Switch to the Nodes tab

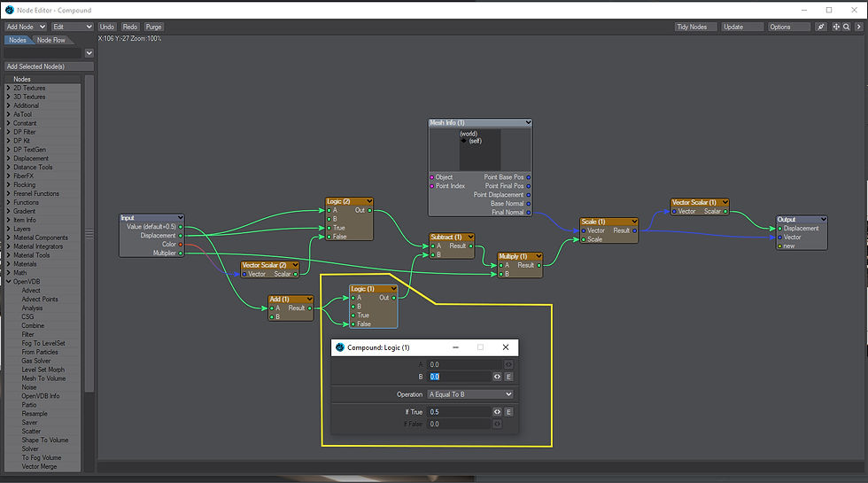coord(17,40)
